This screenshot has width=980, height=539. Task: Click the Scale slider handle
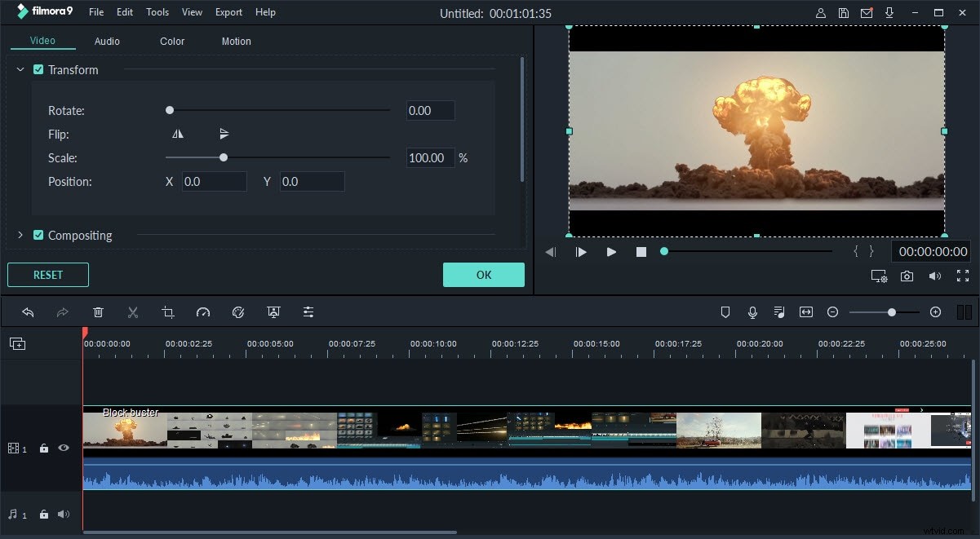click(x=224, y=157)
